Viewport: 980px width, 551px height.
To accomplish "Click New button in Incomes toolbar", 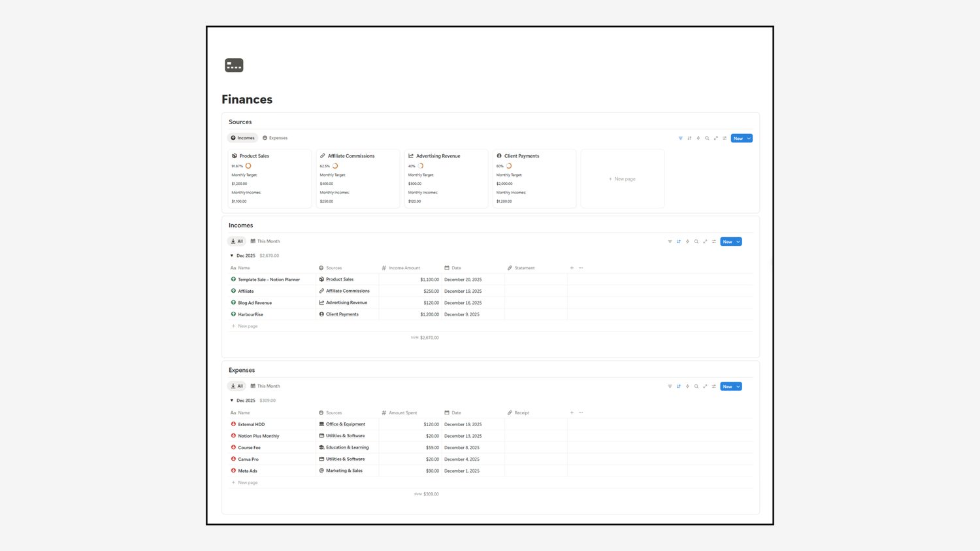I will pyautogui.click(x=728, y=242).
